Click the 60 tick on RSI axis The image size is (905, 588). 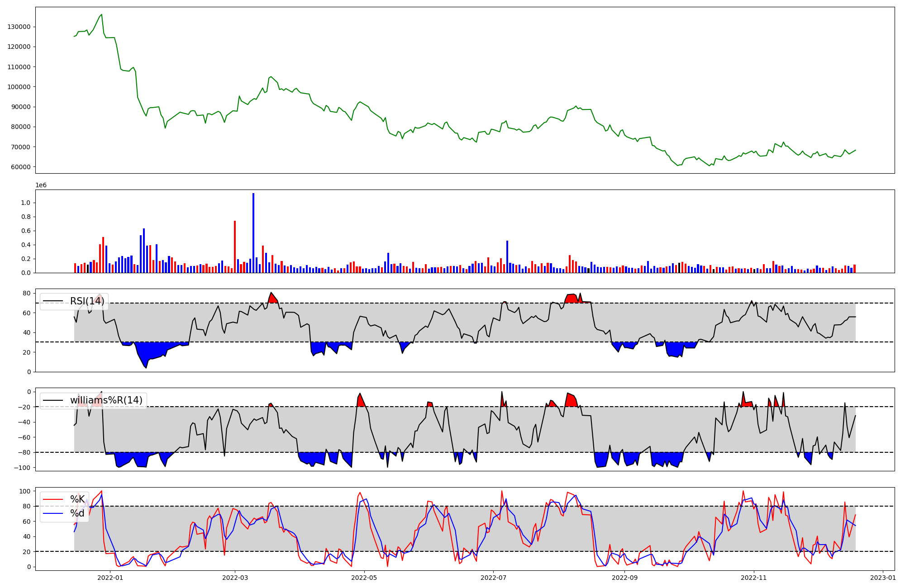(27, 313)
